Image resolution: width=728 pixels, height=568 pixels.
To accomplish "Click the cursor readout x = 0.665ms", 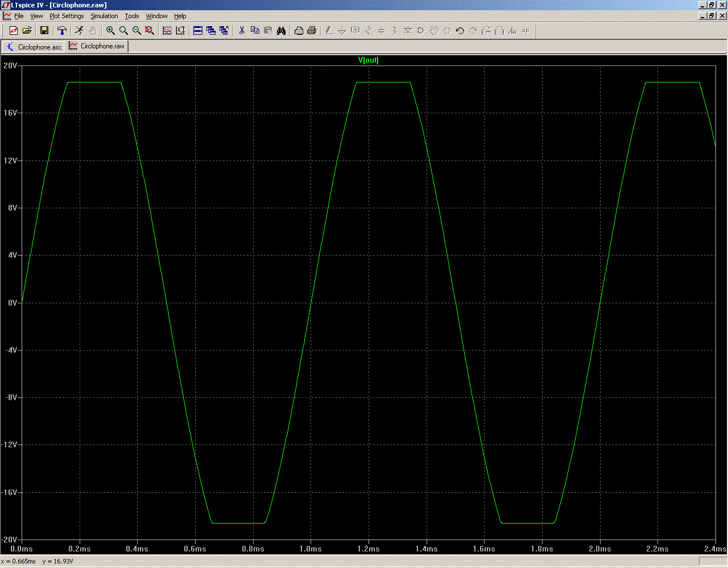I will tap(18, 561).
